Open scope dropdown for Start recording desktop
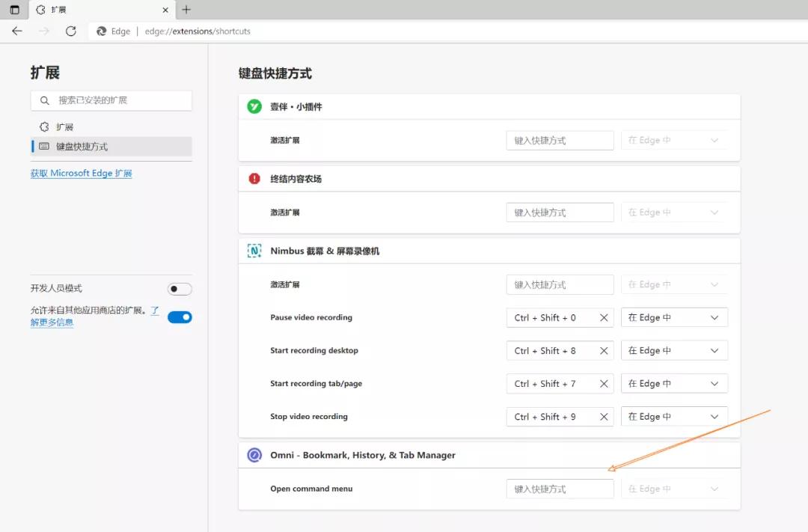The height and width of the screenshot is (532, 808). 674,351
